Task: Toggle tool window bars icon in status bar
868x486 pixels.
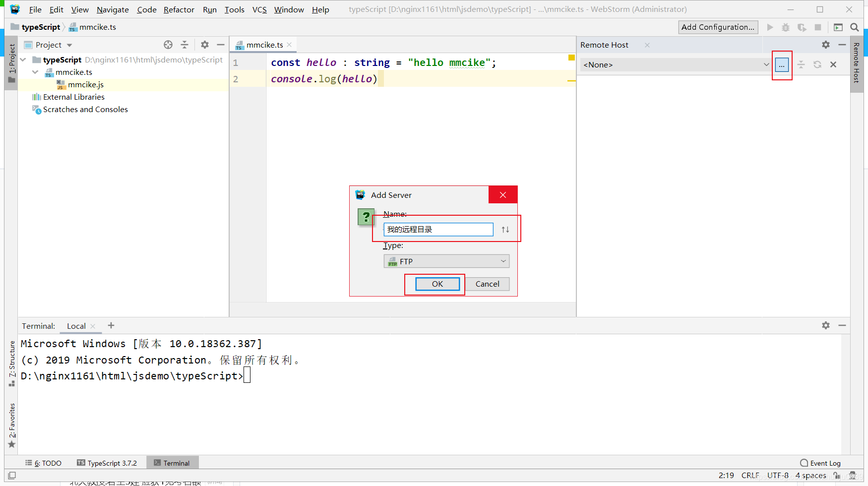Action: pos(12,476)
